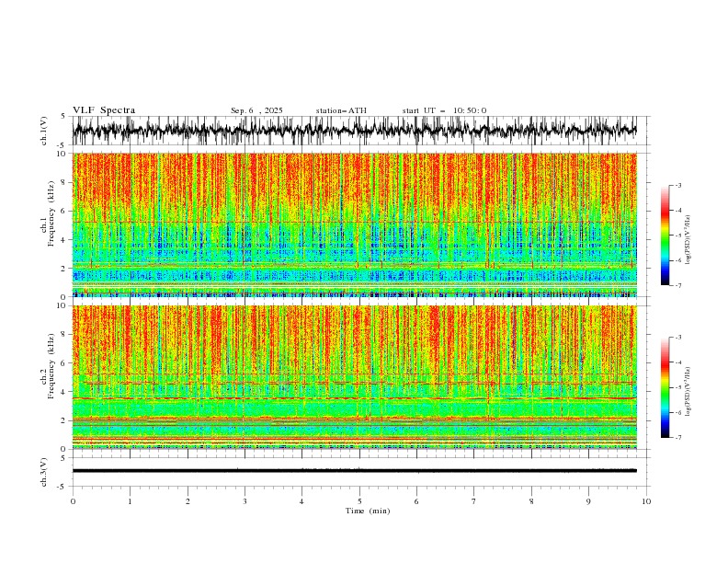Click the station=ATH label
The width and height of the screenshot is (728, 563).
(x=341, y=110)
